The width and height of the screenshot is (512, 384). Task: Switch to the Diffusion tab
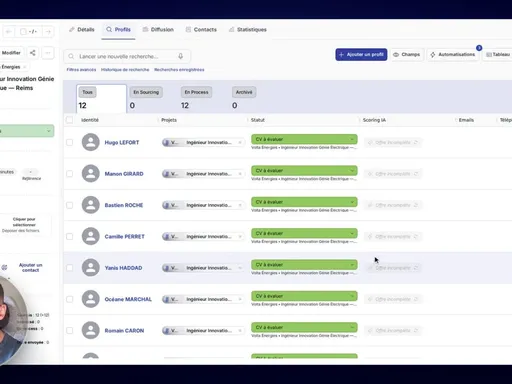coord(158,29)
